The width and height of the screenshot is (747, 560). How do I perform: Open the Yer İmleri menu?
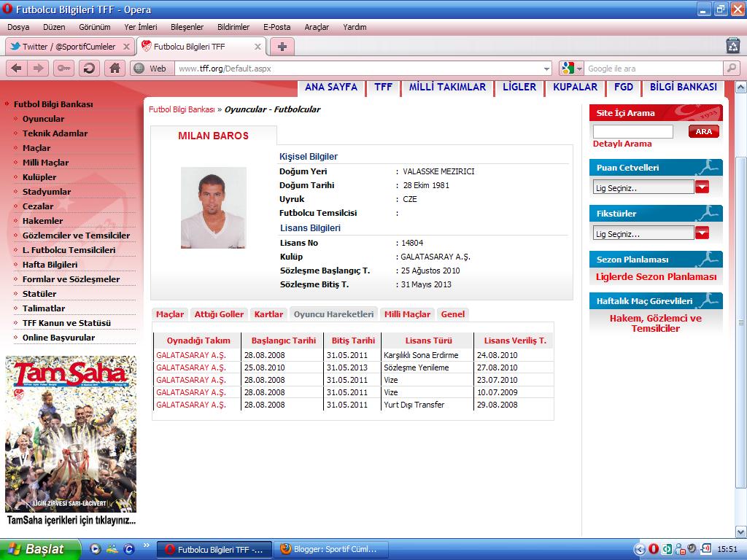pos(141,27)
